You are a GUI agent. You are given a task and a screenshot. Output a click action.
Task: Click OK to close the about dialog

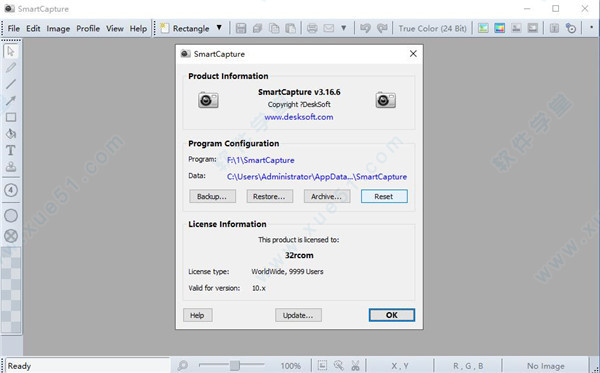(391, 315)
